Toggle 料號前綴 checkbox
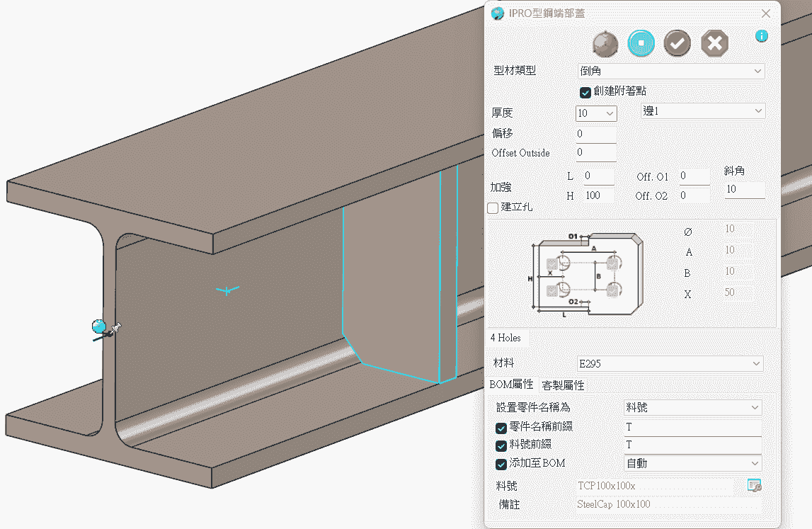Screen dimensions: 812x529 (501, 445)
